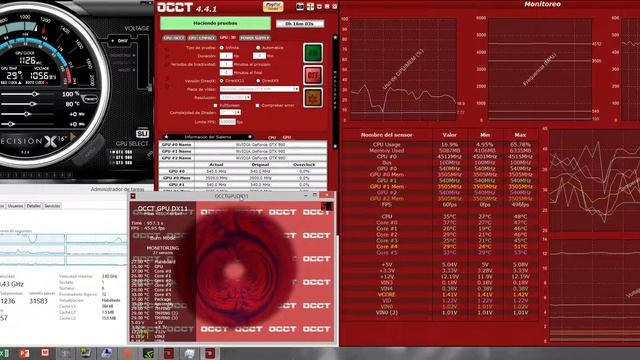The height and width of the screenshot is (360, 640).
Task: Click the lowest Precision X offset slider handle
Action: [11, 124]
